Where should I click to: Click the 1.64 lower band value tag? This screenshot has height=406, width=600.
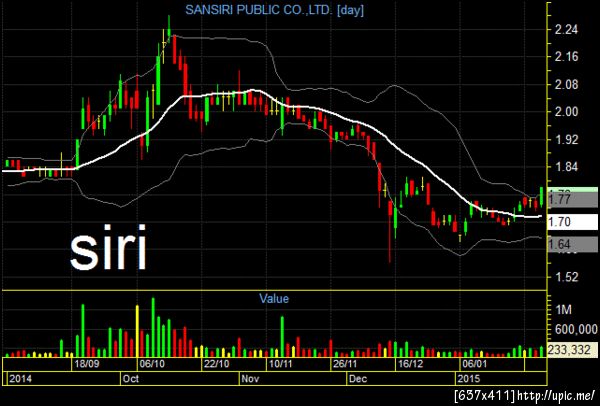click(x=572, y=244)
